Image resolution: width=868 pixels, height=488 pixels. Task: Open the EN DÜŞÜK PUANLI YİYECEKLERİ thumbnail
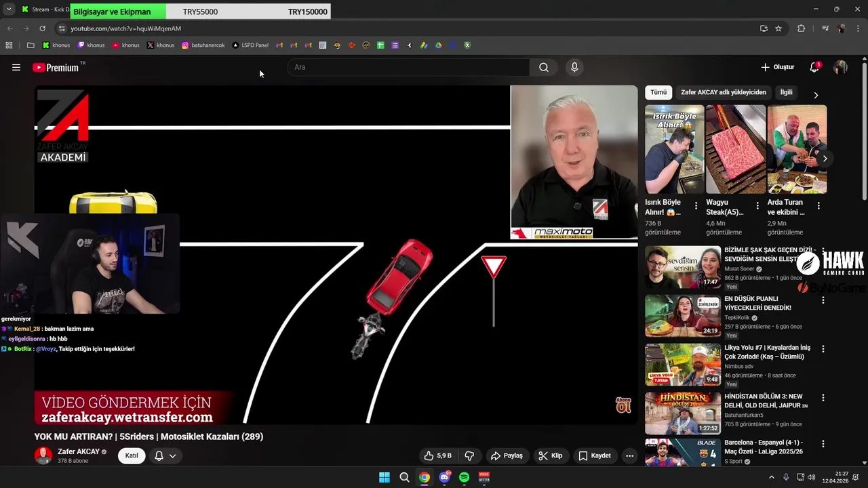tap(683, 316)
